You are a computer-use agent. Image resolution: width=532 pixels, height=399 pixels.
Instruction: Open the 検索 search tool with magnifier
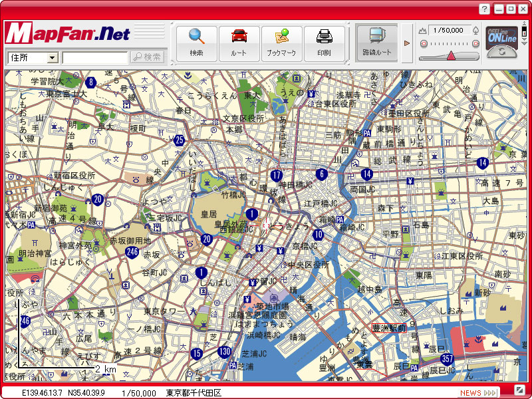pyautogui.click(x=196, y=43)
